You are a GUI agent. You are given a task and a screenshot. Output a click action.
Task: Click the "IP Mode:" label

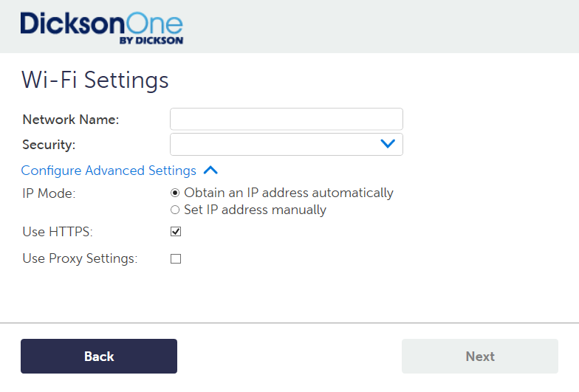pos(49,193)
